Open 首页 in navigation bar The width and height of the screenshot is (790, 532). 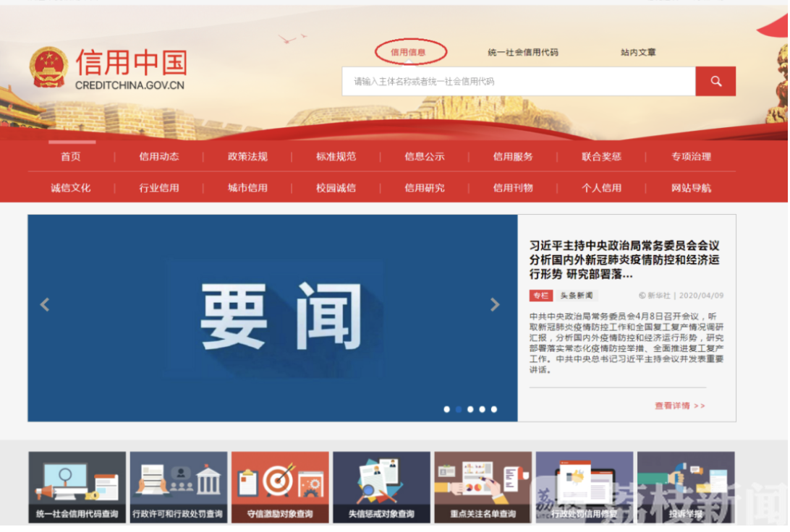[71, 157]
